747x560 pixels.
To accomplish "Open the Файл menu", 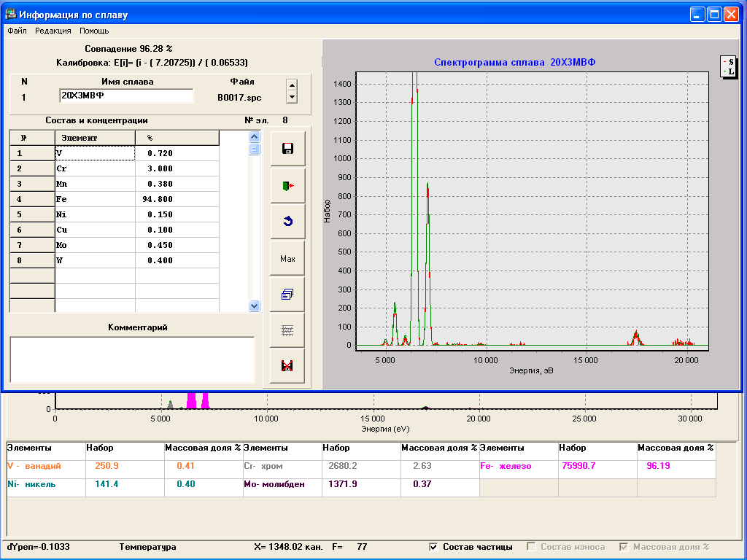I will tap(17, 31).
